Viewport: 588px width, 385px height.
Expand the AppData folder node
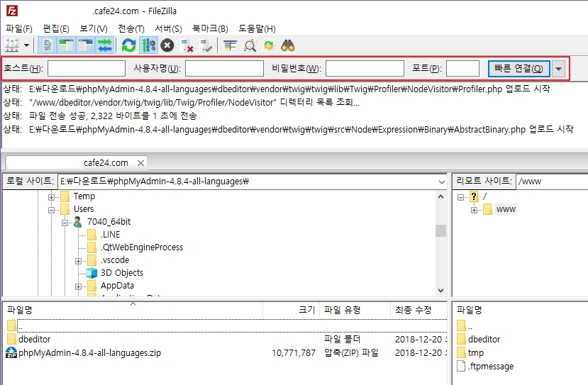[x=78, y=286]
